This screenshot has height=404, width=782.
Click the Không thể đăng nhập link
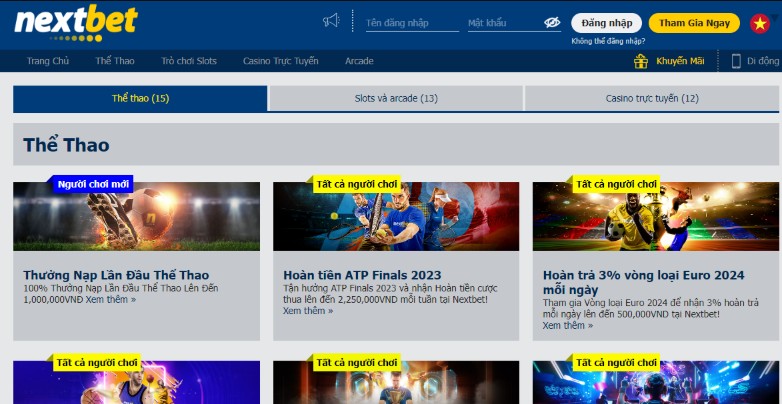pos(608,41)
